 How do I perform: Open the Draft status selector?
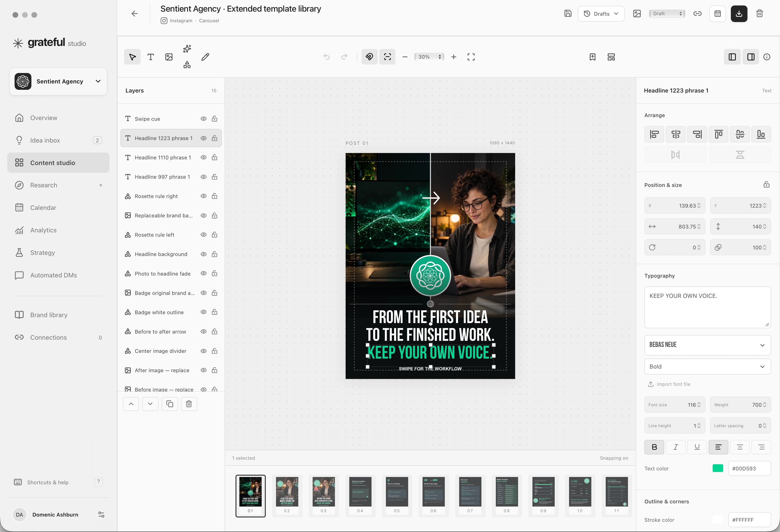pos(667,14)
